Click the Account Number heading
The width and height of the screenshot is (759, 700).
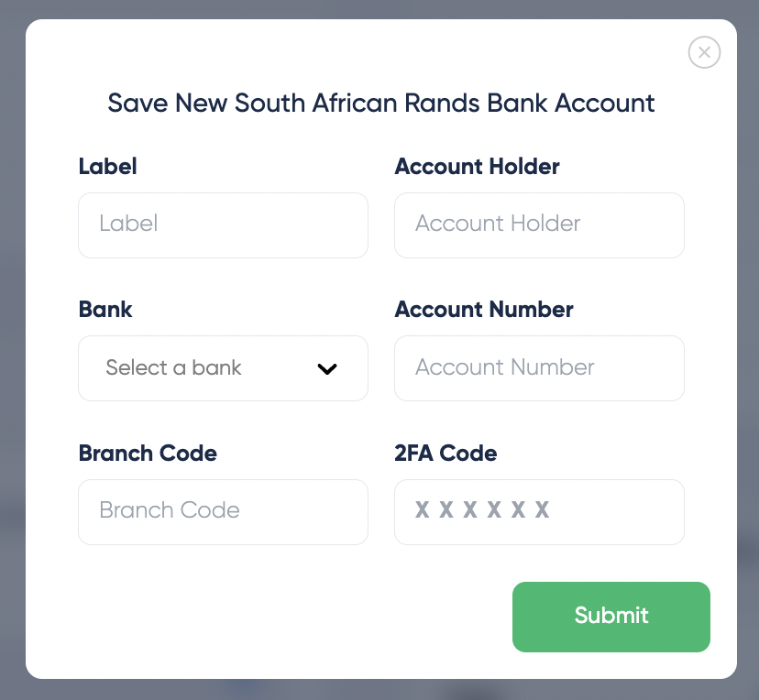(x=484, y=310)
